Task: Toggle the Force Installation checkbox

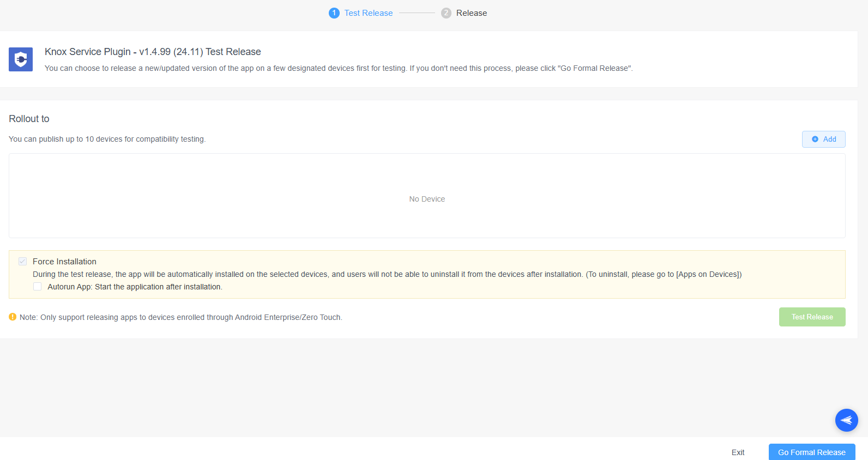Action: click(x=22, y=262)
